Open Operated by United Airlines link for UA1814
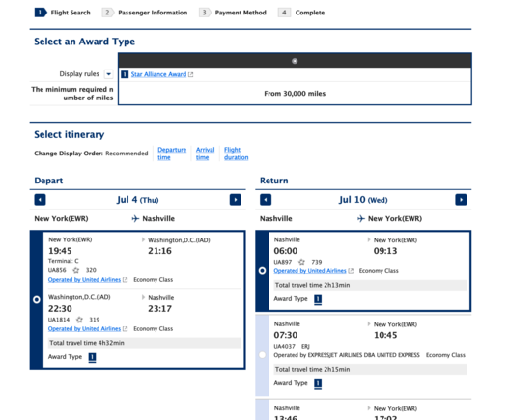 click(84, 328)
